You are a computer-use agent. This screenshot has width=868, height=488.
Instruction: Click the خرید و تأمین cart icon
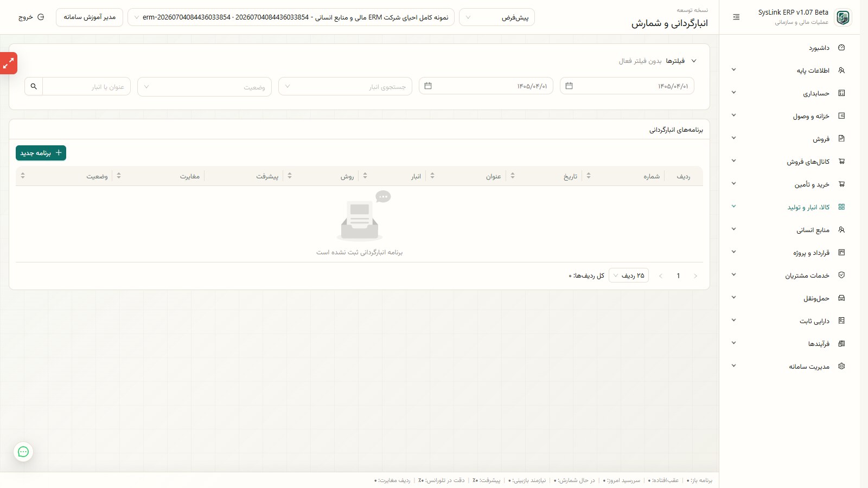click(841, 184)
